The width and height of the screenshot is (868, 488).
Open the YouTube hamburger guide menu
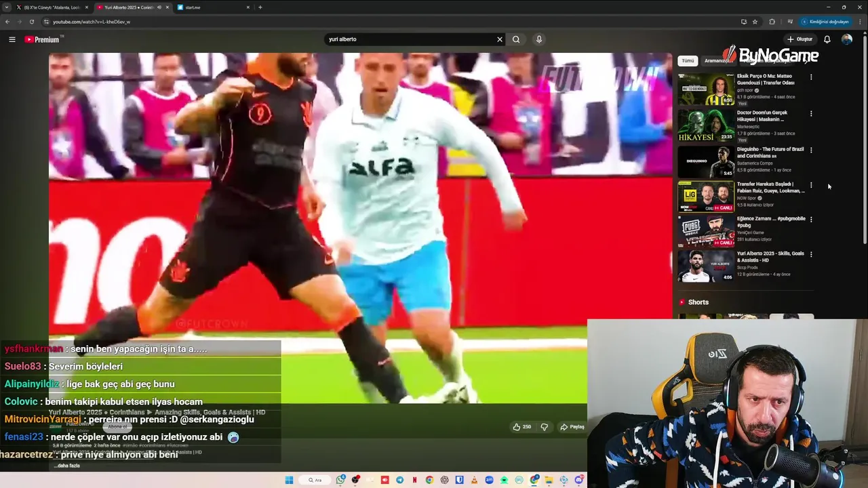(x=12, y=39)
